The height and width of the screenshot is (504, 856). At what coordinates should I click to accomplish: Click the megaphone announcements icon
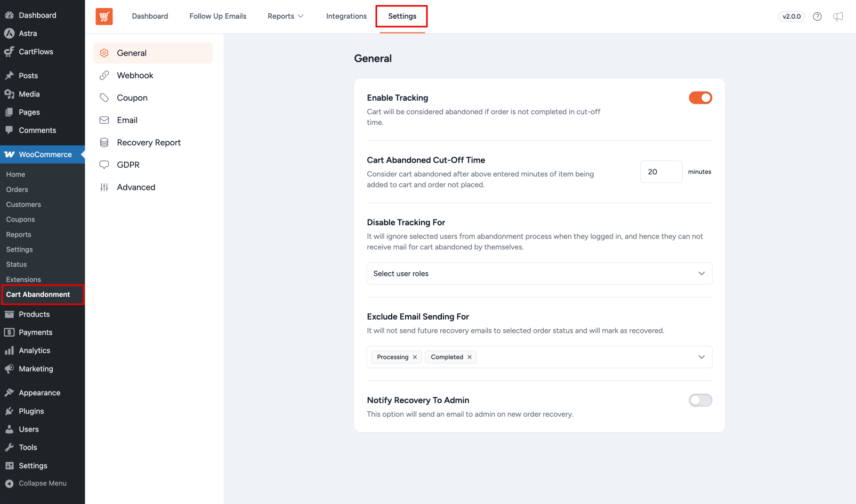[x=838, y=17]
